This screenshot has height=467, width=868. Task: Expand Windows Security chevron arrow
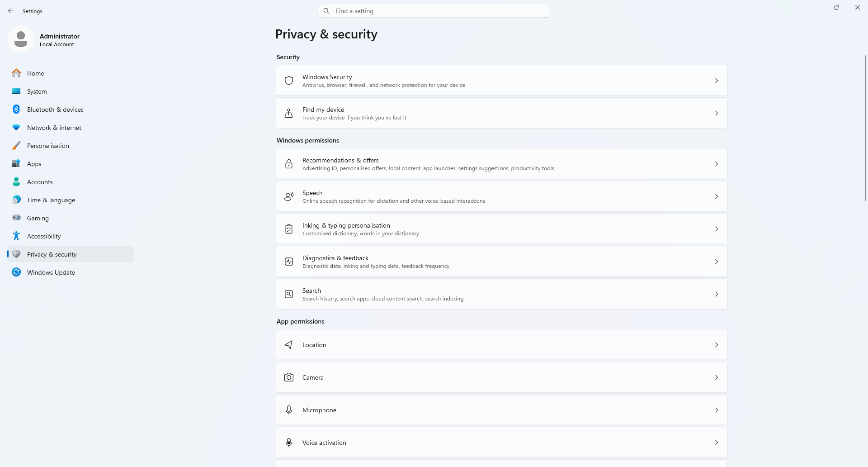716,81
